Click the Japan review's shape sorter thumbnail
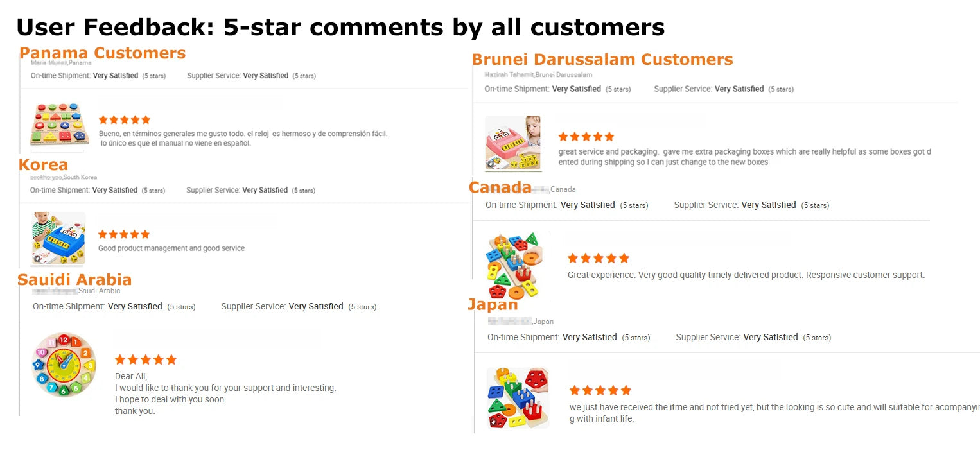 pos(517,397)
